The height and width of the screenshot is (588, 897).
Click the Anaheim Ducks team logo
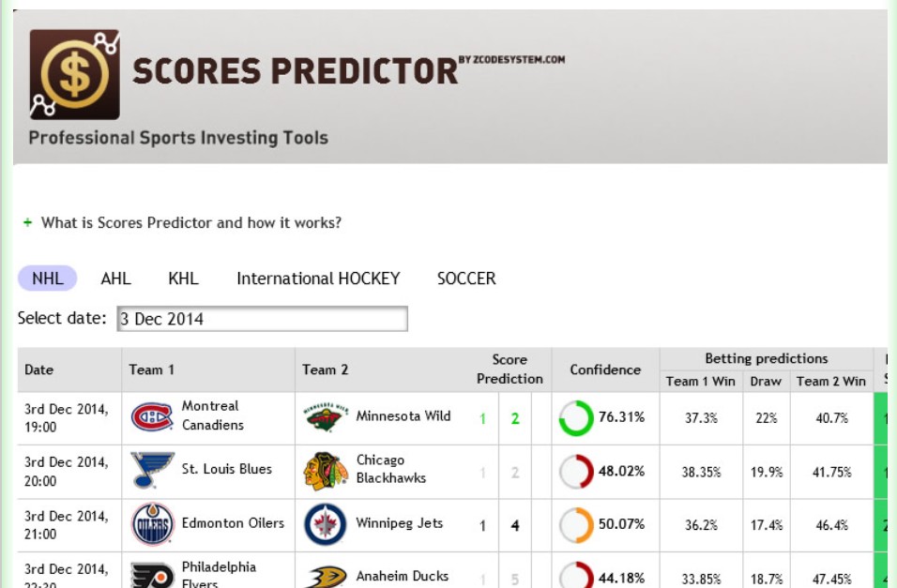[x=326, y=577]
